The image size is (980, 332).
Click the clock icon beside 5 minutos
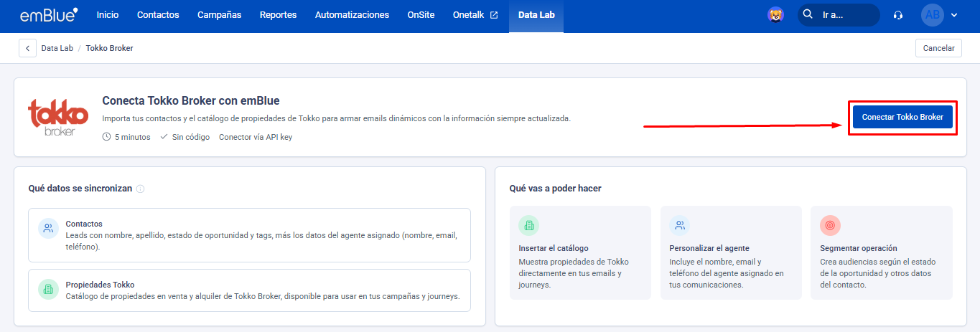tap(107, 137)
